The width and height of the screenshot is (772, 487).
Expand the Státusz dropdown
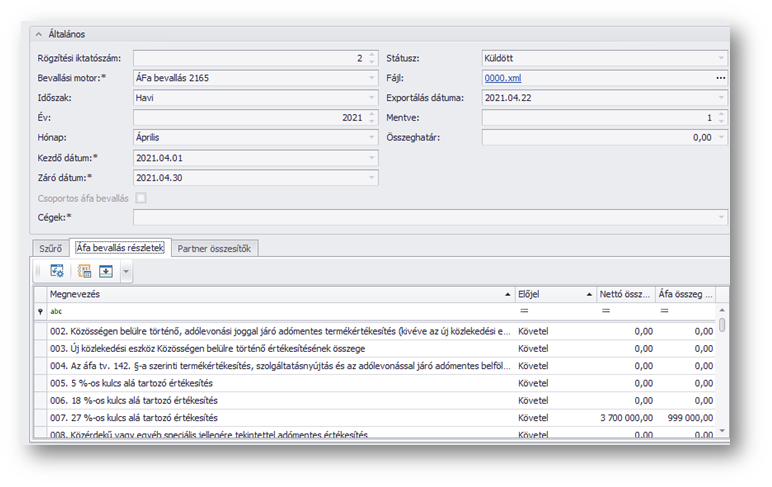pyautogui.click(x=720, y=59)
